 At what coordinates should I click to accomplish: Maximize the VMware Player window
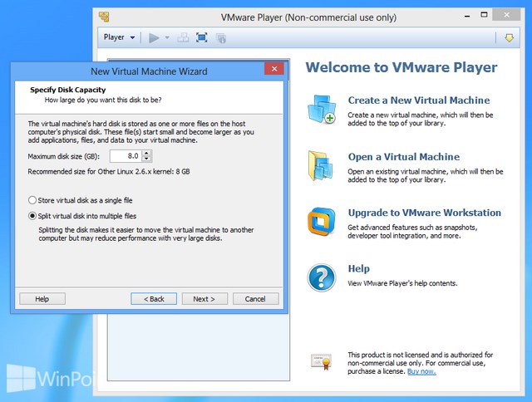point(484,15)
